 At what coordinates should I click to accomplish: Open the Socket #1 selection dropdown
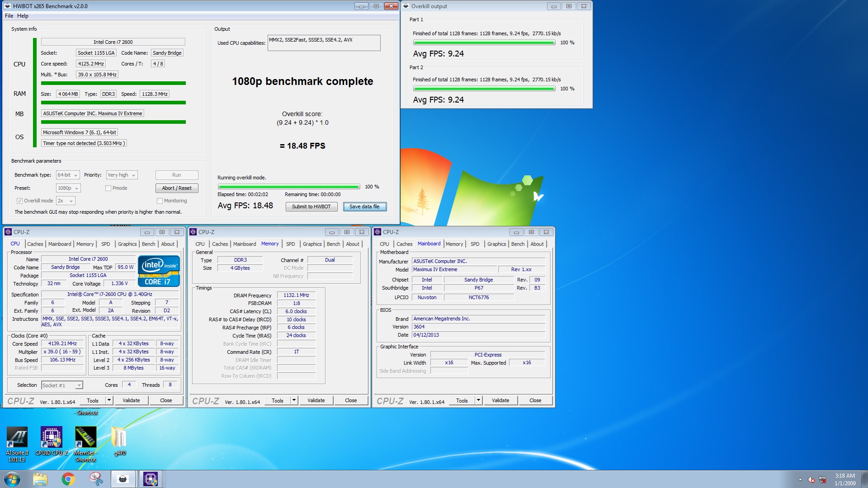click(62, 385)
